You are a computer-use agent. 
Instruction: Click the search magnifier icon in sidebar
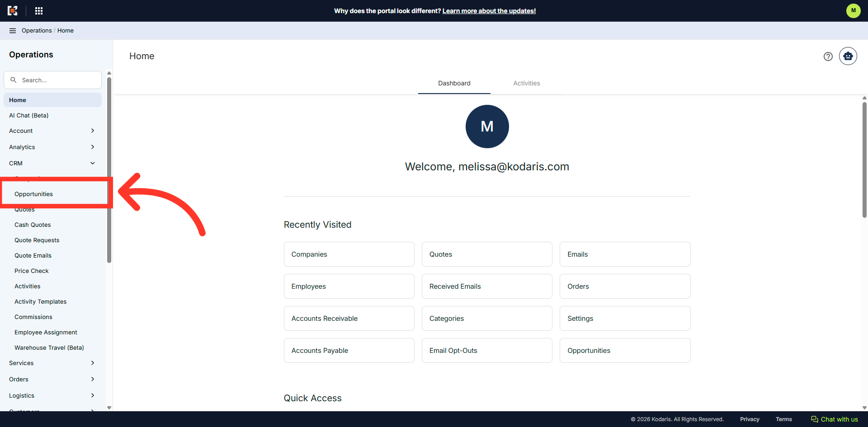click(x=14, y=80)
